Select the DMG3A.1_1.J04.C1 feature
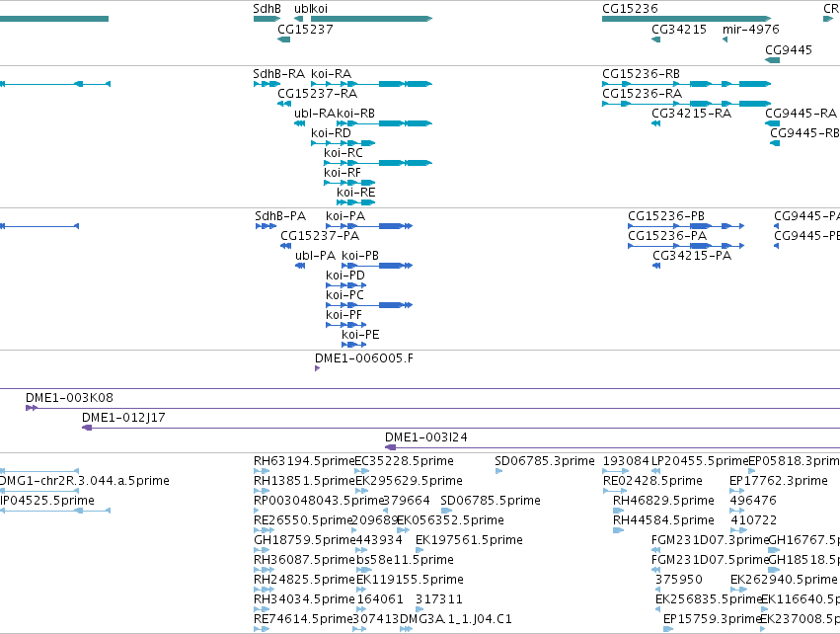Screen dimensions: 840x634 tap(406, 629)
